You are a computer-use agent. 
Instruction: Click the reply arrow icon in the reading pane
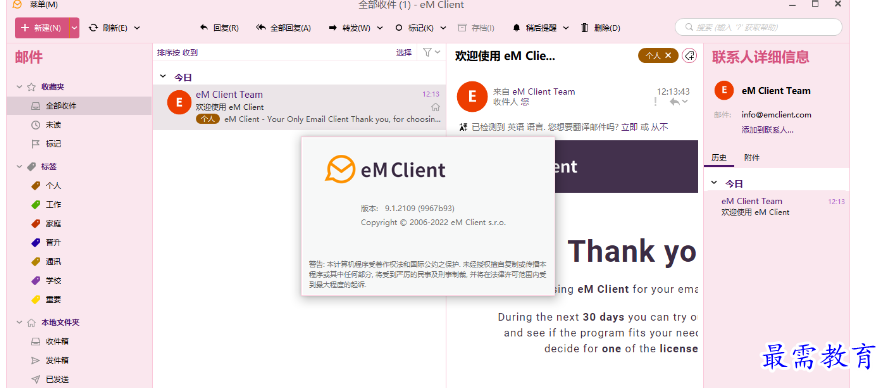(x=674, y=102)
